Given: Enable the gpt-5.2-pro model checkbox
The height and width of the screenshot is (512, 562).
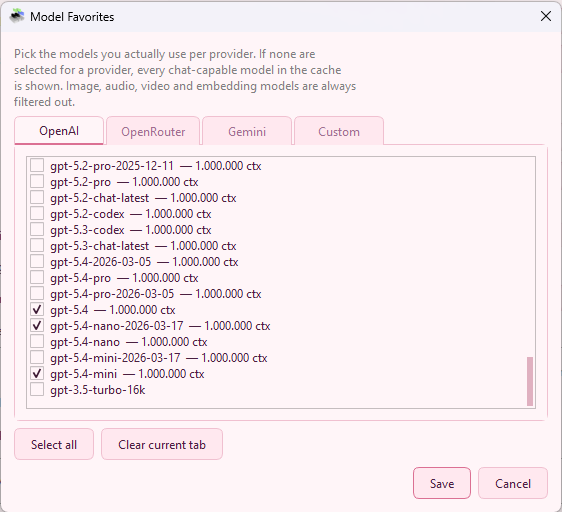Looking at the screenshot, I should coord(37,181).
